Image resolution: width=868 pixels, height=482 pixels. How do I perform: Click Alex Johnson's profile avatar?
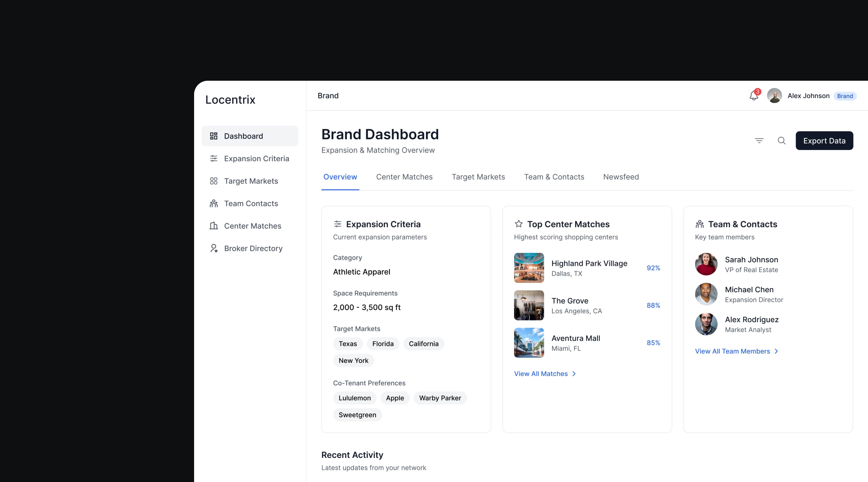[774, 96]
